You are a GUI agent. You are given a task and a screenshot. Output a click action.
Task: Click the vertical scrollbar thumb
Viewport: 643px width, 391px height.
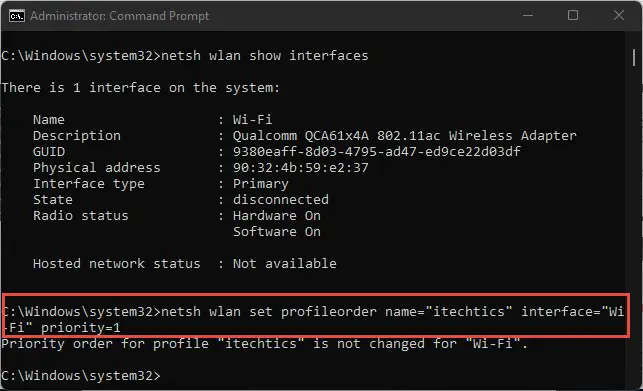[x=634, y=57]
